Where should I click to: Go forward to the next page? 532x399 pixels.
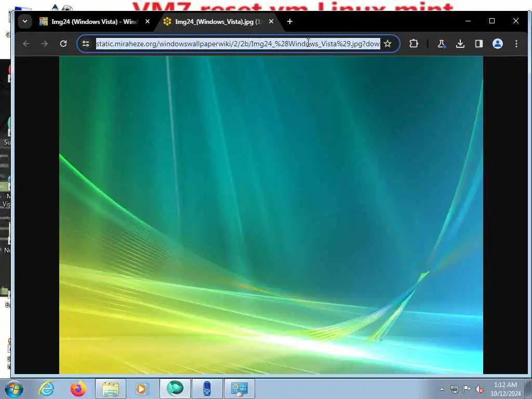[45, 44]
